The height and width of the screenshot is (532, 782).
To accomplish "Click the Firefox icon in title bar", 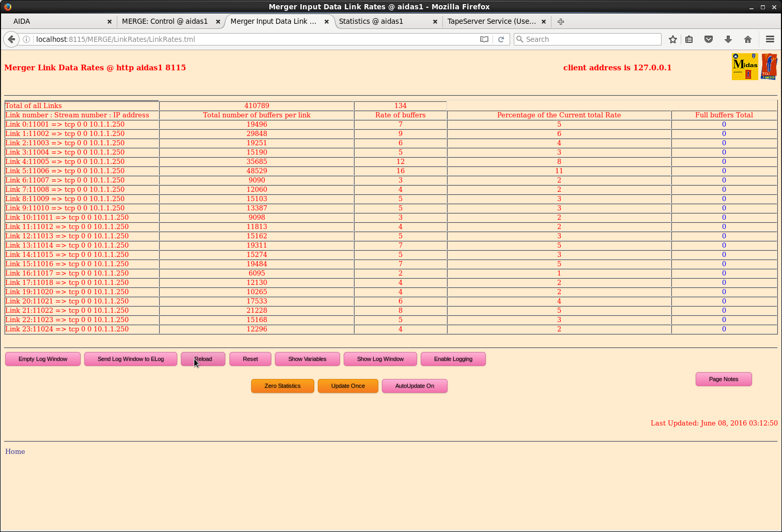I will coord(8,7).
